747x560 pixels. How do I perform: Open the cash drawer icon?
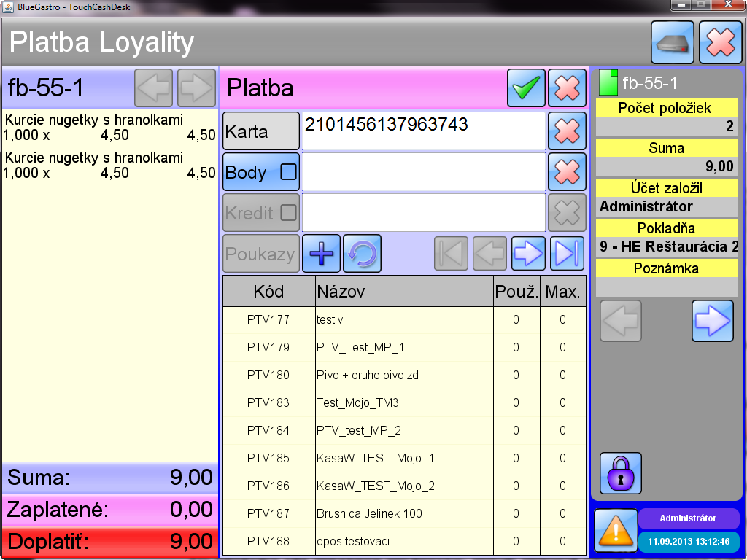tap(673, 42)
